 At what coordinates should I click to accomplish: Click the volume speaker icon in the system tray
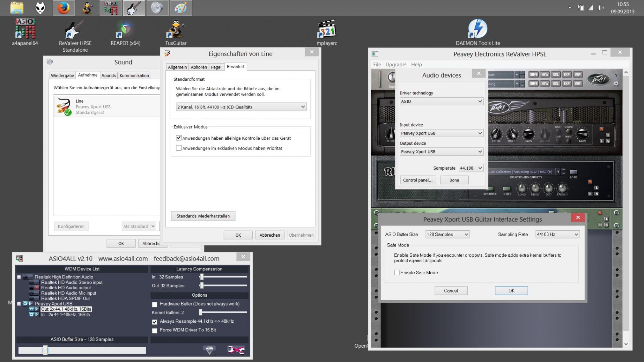tap(600, 8)
